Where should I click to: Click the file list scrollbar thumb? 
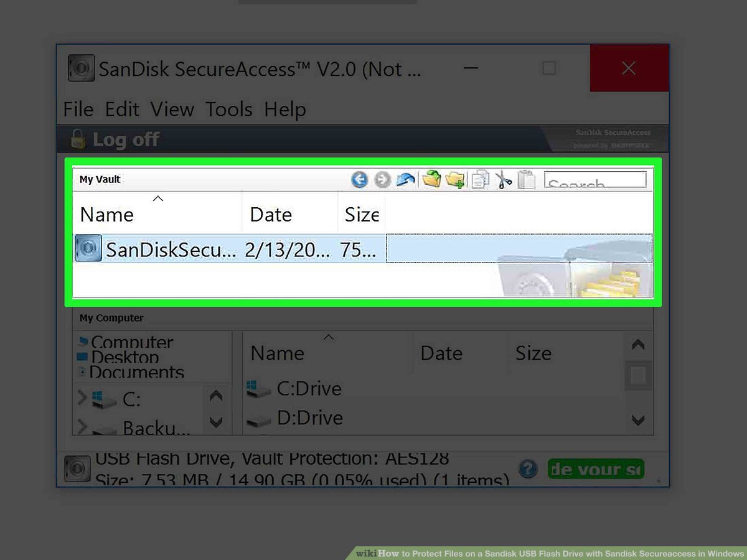pos(638,375)
